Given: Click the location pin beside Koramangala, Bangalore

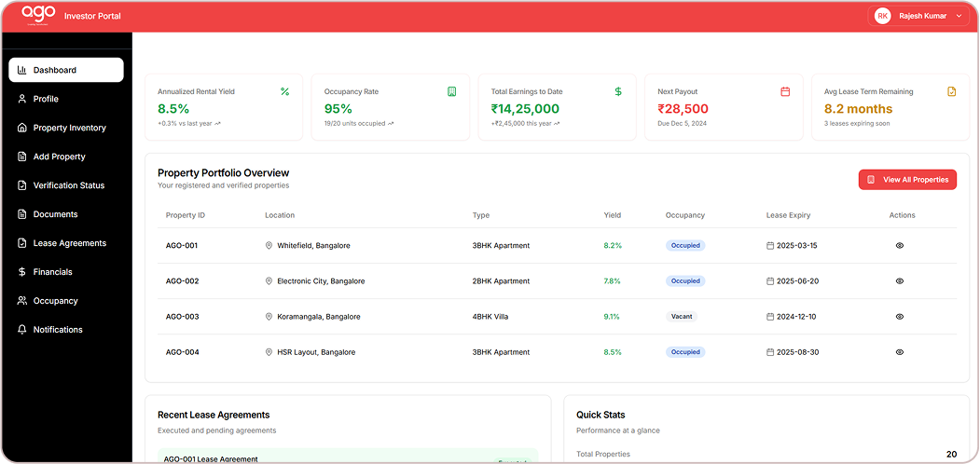Looking at the screenshot, I should point(269,317).
